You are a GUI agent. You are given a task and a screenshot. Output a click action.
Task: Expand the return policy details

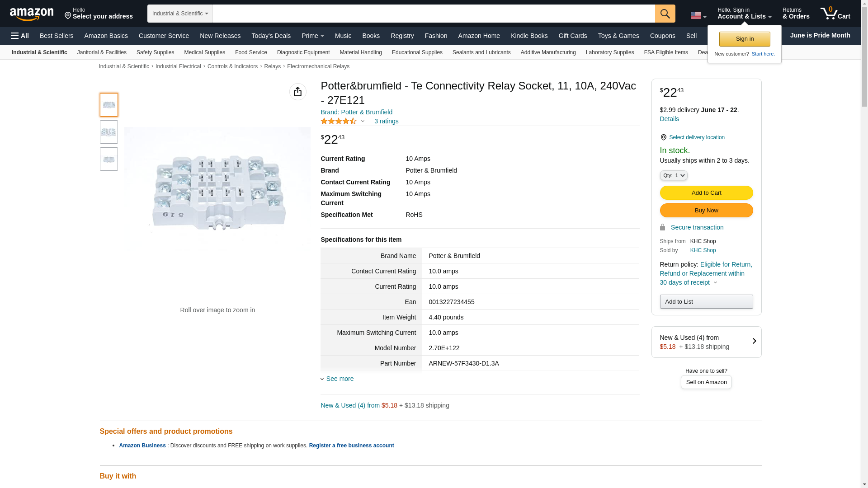(715, 282)
